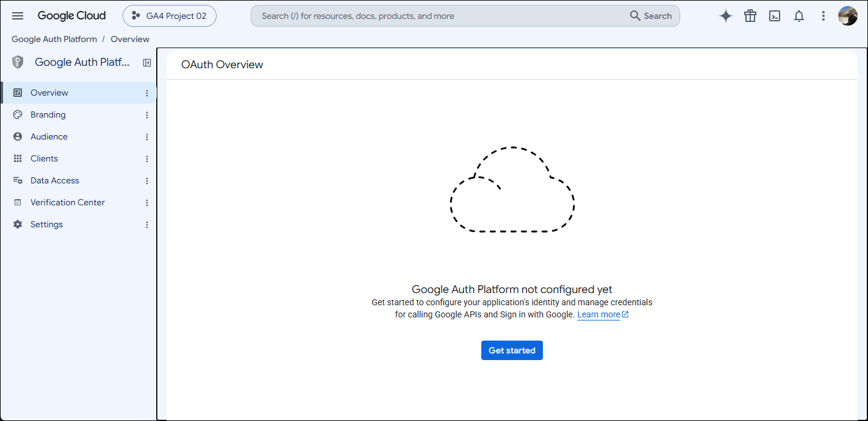Viewport: 868px width, 421px height.
Task: Click the Google Auth Platform breadcrumb link
Action: [54, 39]
